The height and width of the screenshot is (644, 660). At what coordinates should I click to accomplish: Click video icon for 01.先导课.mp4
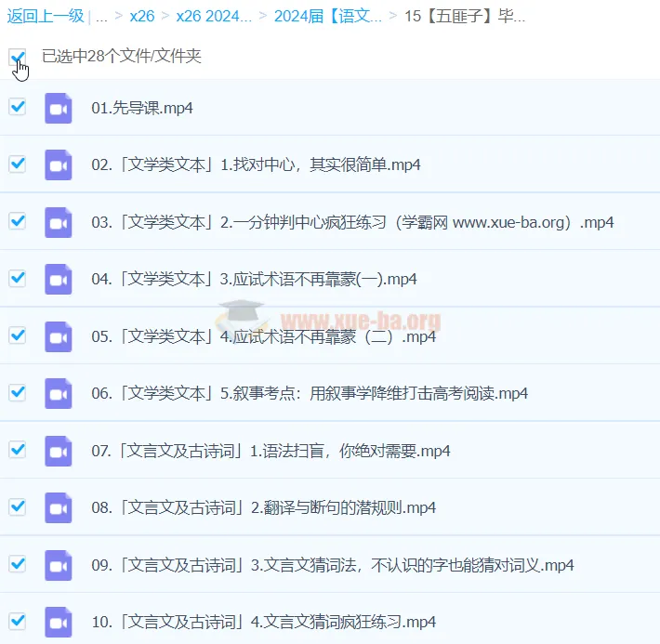pyautogui.click(x=59, y=108)
